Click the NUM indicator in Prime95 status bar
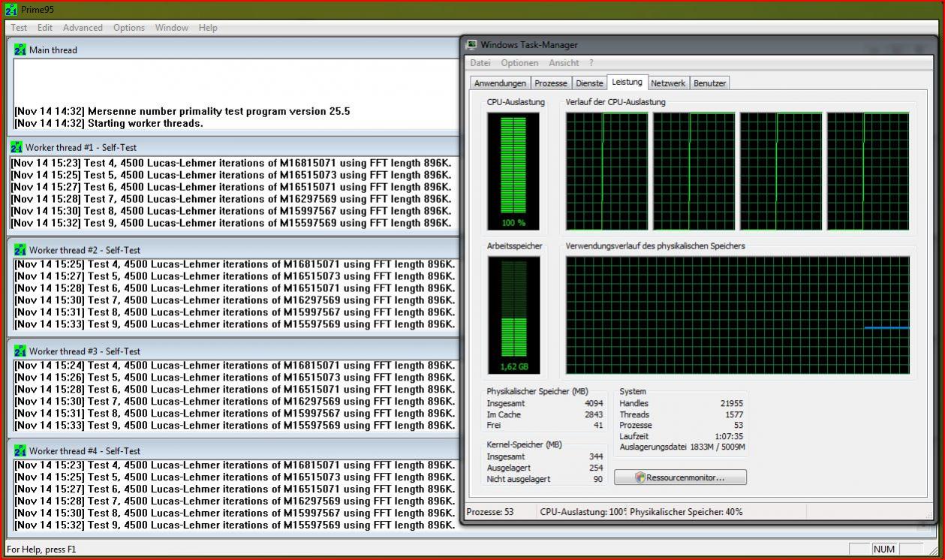 [884, 549]
